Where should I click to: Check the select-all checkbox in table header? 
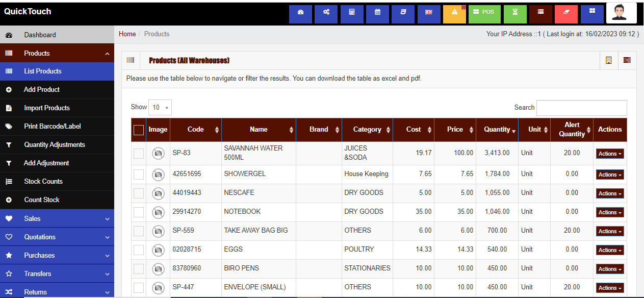click(139, 130)
